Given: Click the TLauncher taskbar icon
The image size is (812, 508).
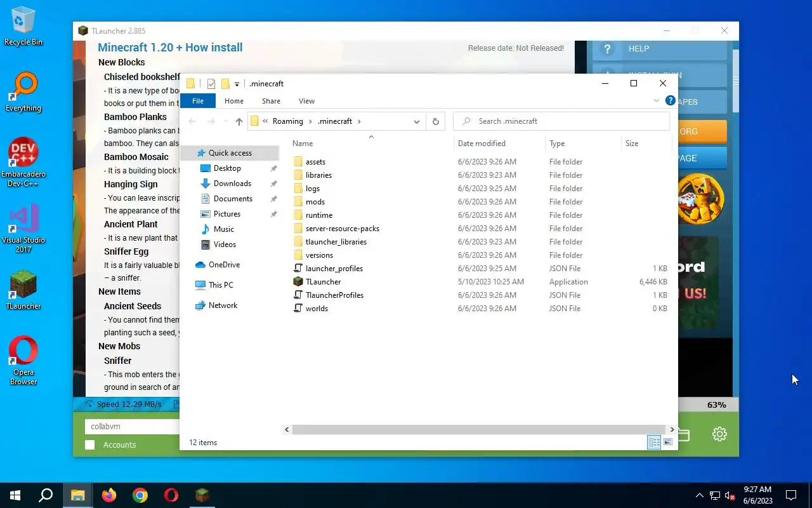Looking at the screenshot, I should coord(202,495).
